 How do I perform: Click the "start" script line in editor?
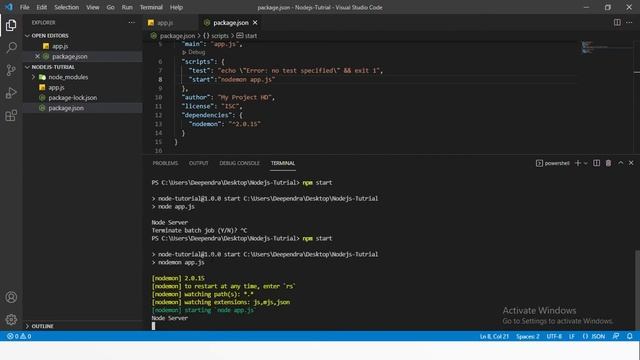click(231, 80)
